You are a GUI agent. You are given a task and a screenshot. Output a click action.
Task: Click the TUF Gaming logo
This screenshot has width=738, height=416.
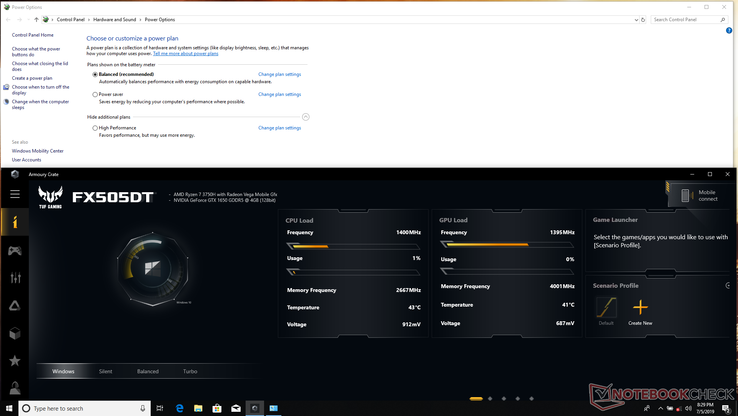50,197
